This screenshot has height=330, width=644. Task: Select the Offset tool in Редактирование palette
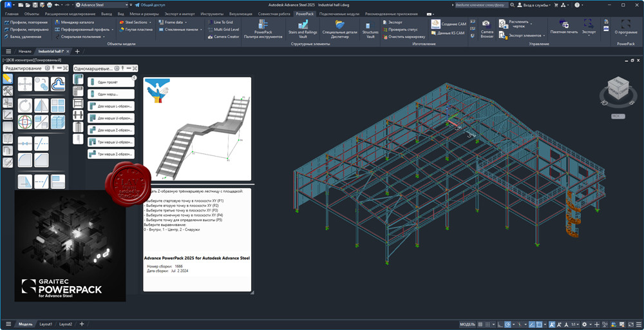click(x=58, y=84)
